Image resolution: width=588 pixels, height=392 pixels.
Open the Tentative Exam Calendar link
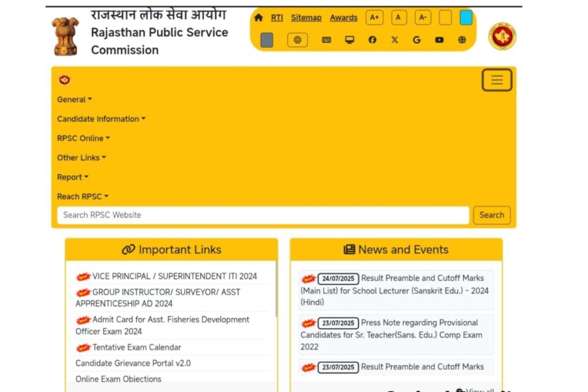click(x=137, y=347)
